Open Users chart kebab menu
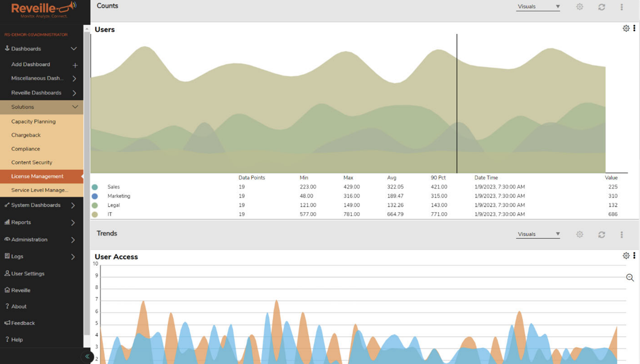The image size is (640, 364). pyautogui.click(x=634, y=29)
